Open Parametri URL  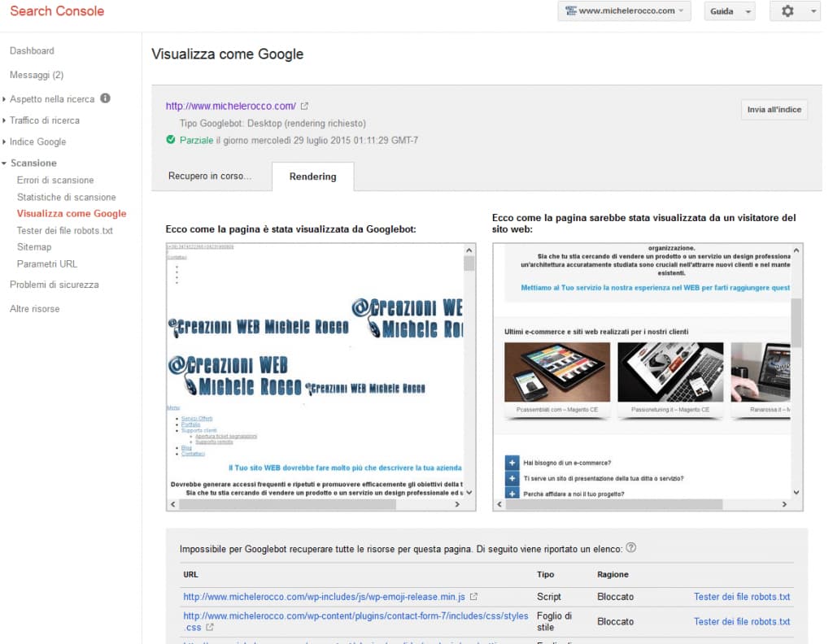(x=46, y=264)
